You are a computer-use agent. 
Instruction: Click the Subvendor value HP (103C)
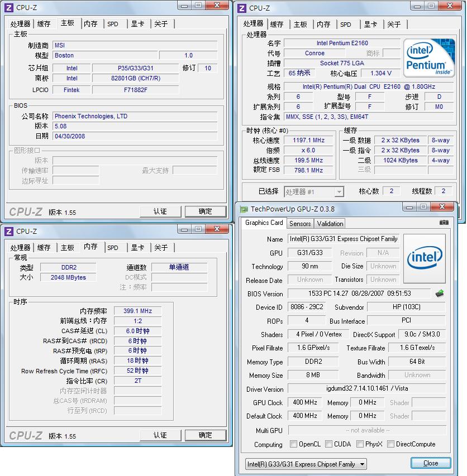(407, 307)
